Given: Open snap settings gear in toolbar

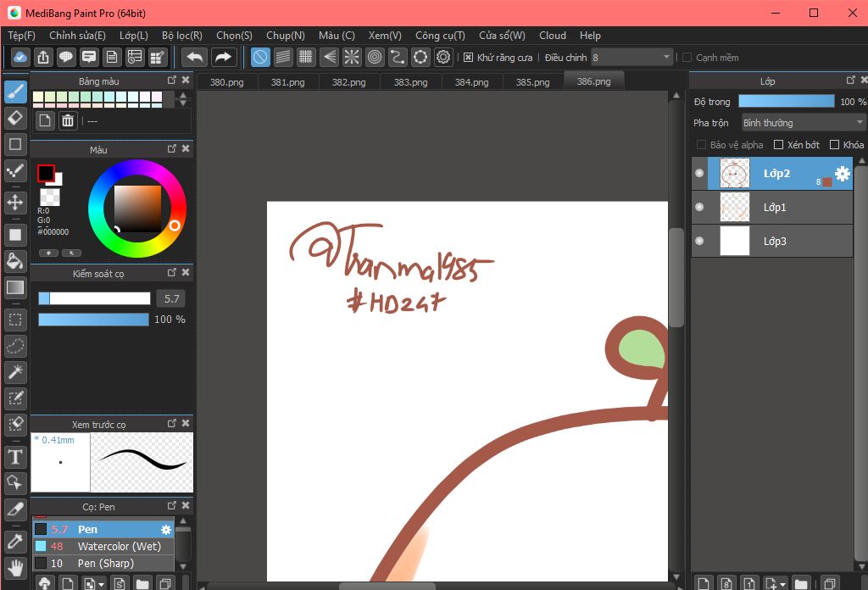Looking at the screenshot, I should (443, 57).
